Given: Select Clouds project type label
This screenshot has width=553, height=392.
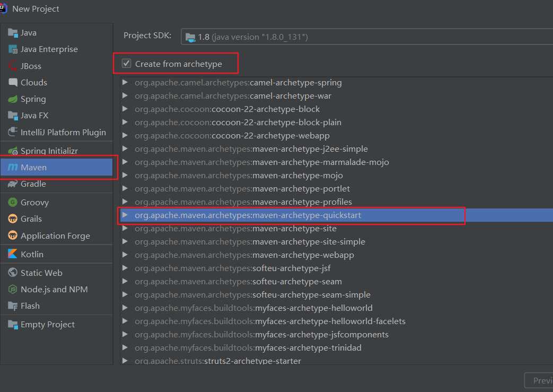Looking at the screenshot, I should (34, 83).
